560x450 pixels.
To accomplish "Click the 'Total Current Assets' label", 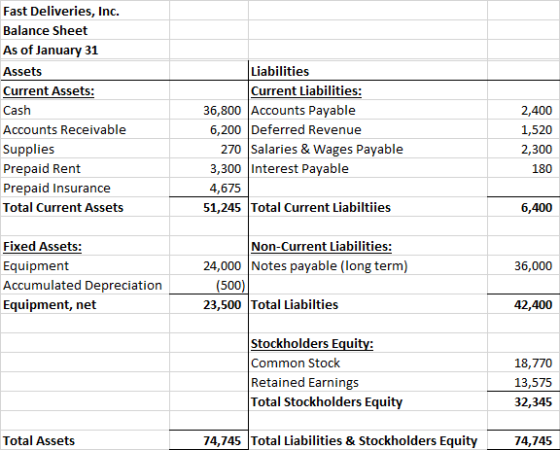I will 63,208.
